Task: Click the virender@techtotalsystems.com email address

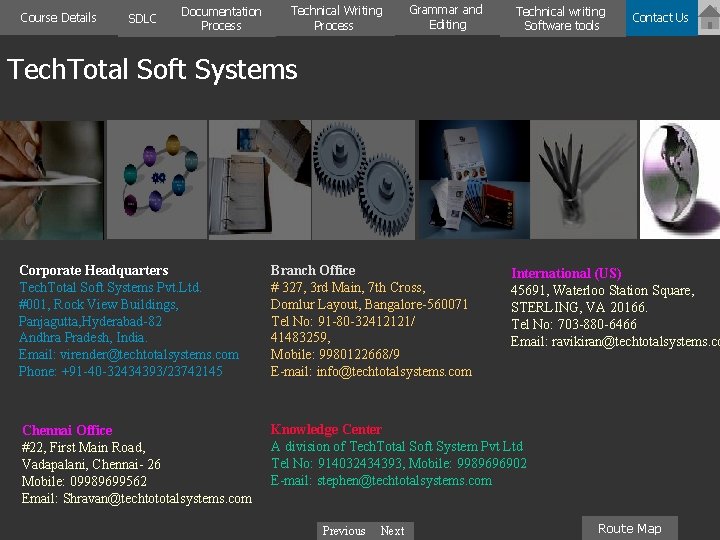Action: (x=149, y=354)
